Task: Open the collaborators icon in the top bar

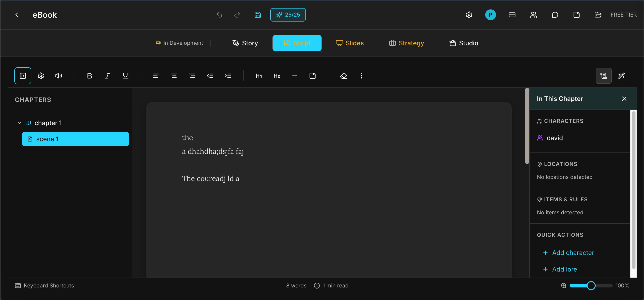Action: [534, 15]
